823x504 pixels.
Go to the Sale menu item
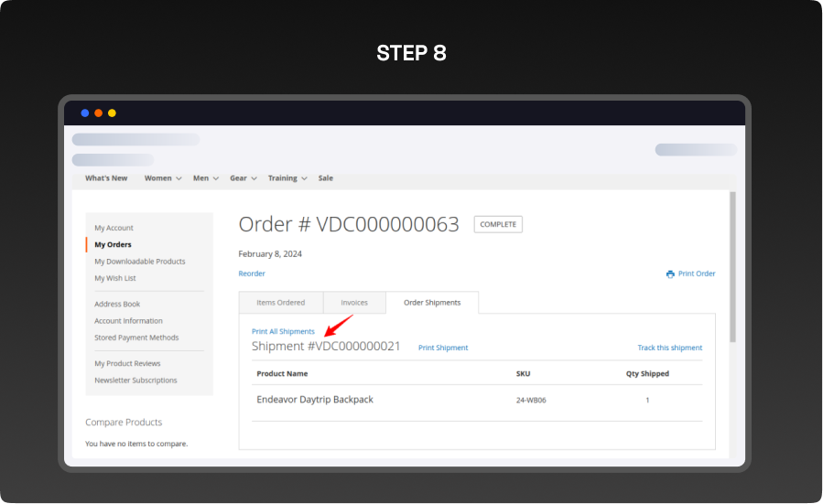point(326,178)
